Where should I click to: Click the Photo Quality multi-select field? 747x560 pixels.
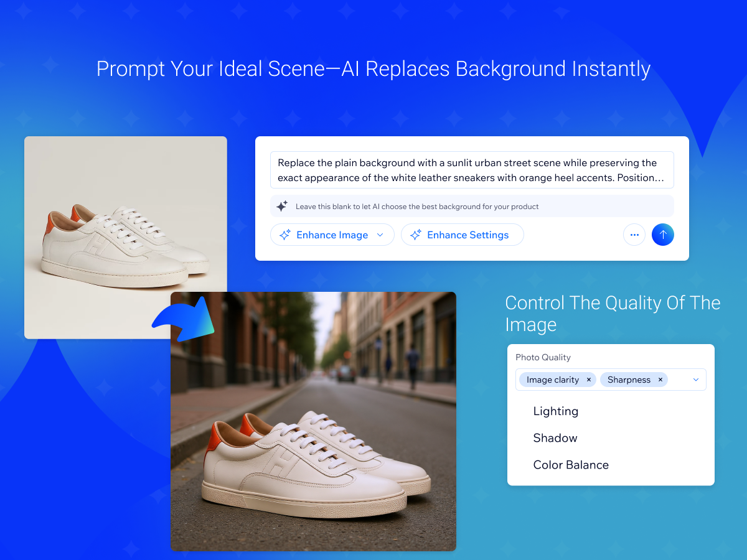(x=611, y=380)
